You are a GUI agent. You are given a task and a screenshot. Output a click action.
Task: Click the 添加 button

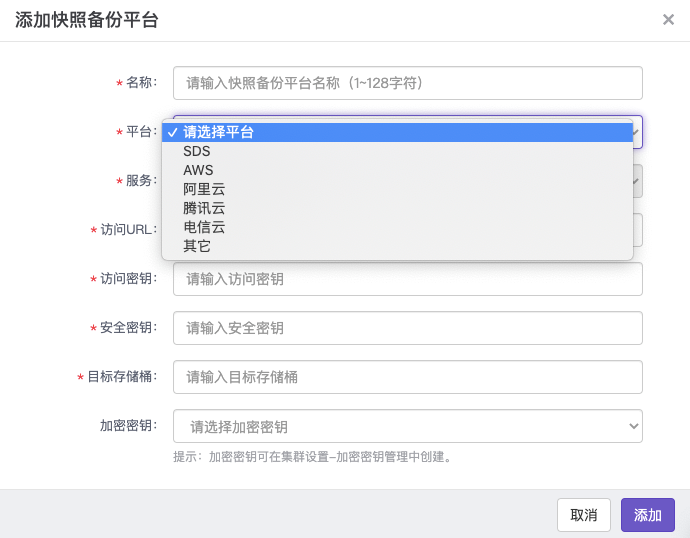tap(648, 515)
